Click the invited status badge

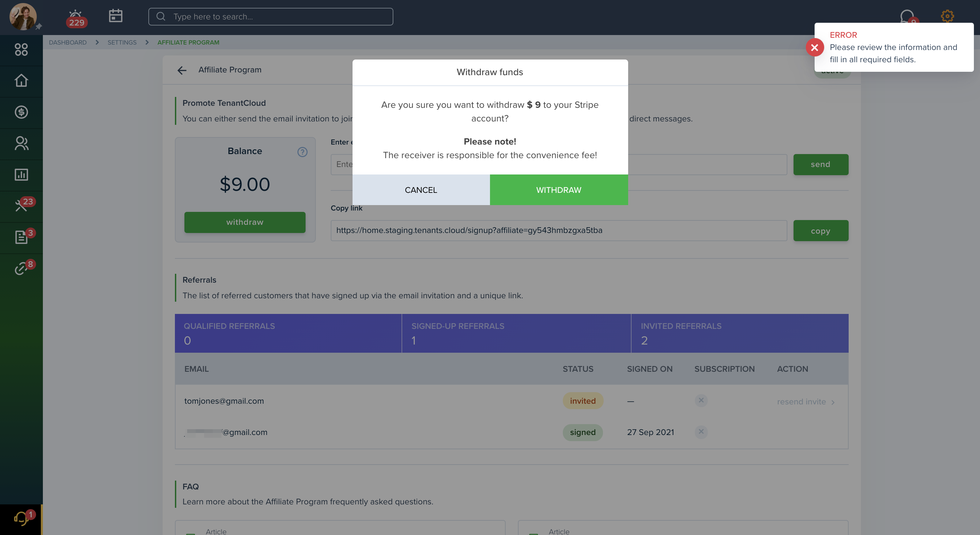coord(583,401)
